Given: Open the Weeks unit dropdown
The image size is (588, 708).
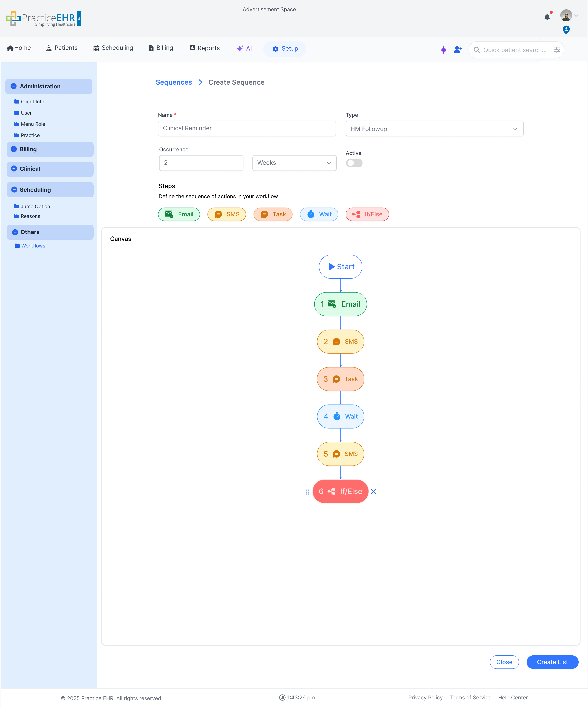Looking at the screenshot, I should click(294, 163).
